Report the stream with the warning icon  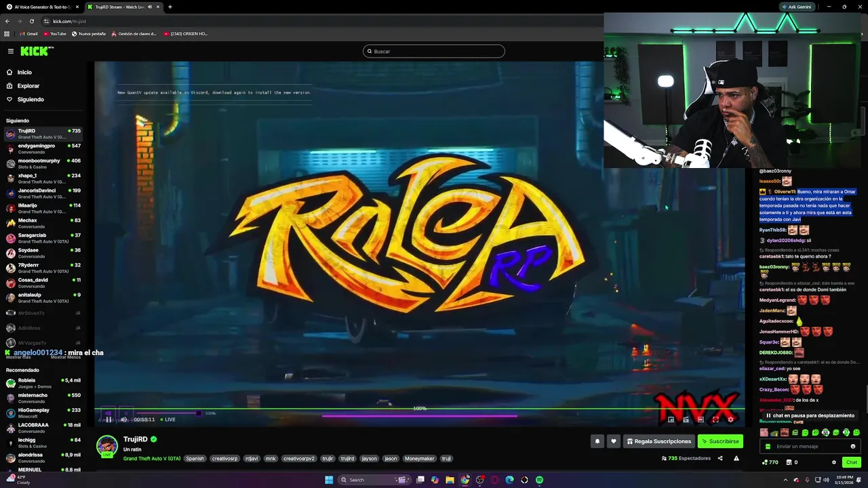(x=736, y=458)
